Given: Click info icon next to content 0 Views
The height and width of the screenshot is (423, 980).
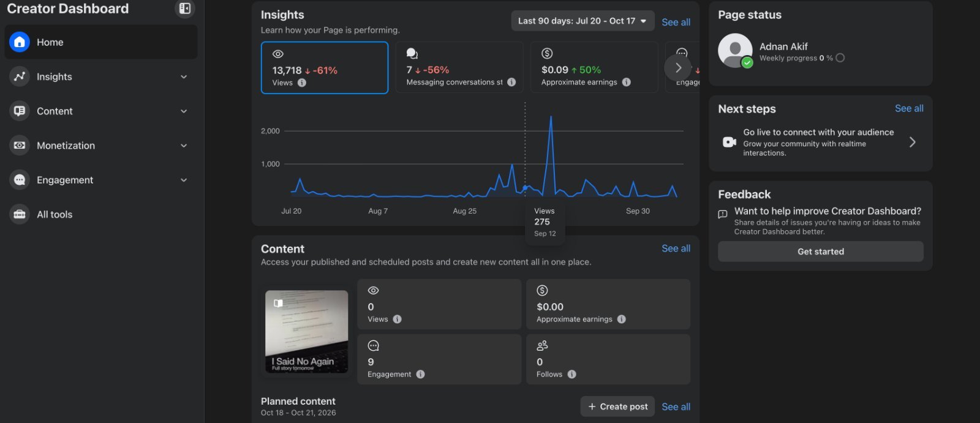Looking at the screenshot, I should tap(397, 319).
